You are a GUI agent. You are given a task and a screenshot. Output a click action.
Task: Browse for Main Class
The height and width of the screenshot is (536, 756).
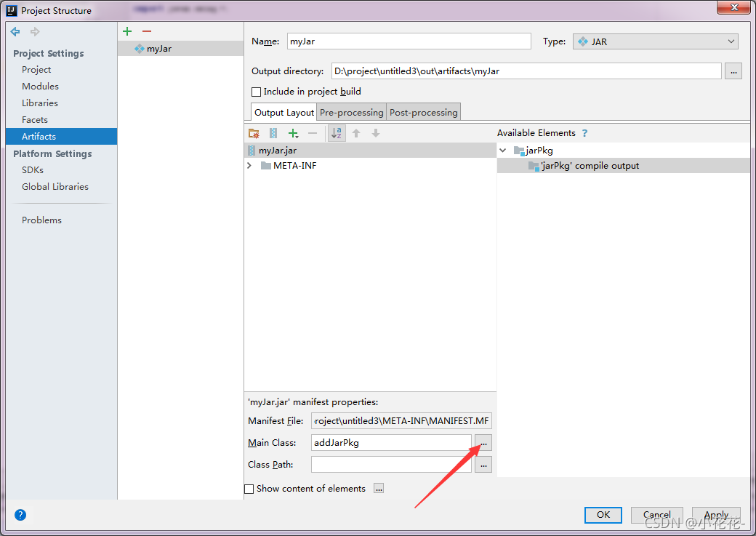tap(483, 442)
